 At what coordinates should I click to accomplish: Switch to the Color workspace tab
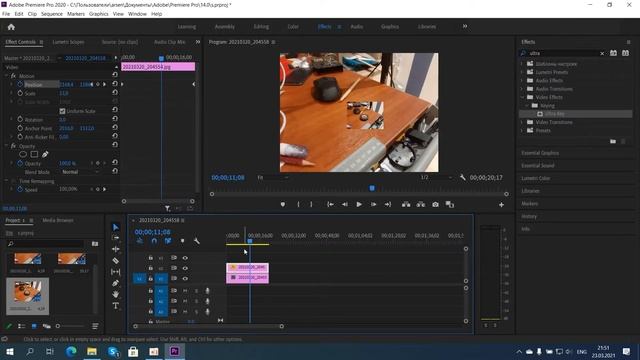293,27
